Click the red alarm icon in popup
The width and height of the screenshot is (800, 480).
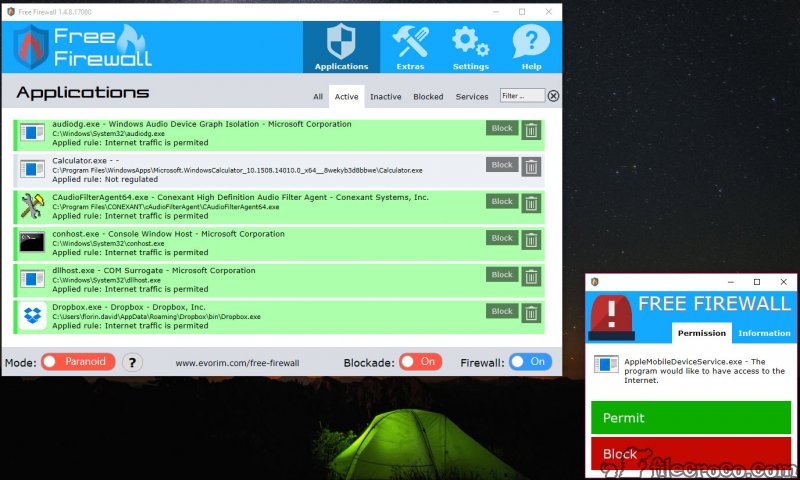tap(612, 317)
